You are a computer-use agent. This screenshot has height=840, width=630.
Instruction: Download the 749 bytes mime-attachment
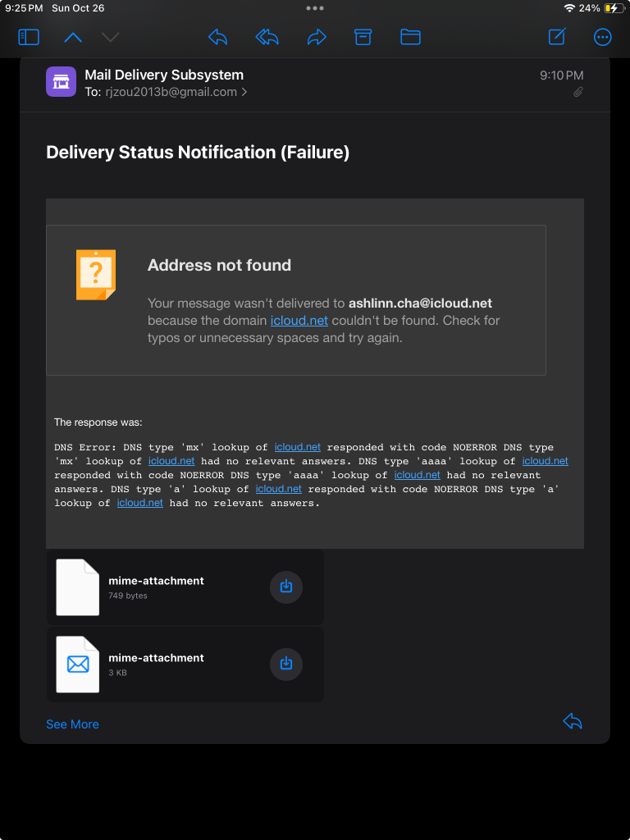click(286, 587)
